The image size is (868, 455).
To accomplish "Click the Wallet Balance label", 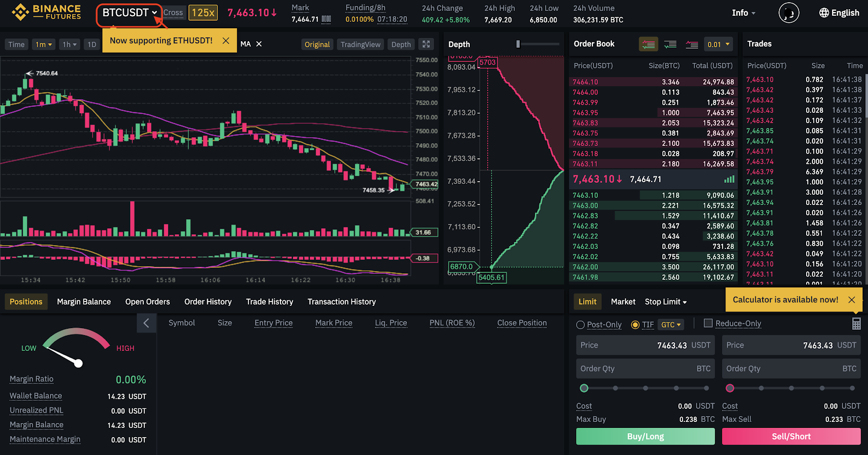I will tap(36, 396).
